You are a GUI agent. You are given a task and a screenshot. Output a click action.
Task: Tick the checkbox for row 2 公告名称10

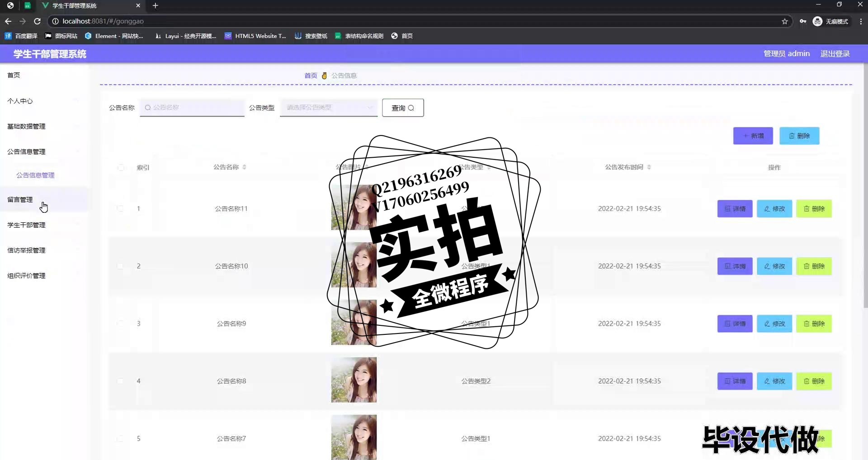[120, 266]
